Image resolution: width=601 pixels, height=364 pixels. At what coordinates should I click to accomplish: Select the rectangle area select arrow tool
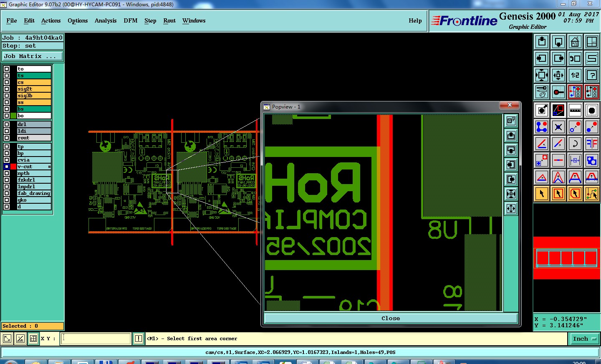(558, 194)
